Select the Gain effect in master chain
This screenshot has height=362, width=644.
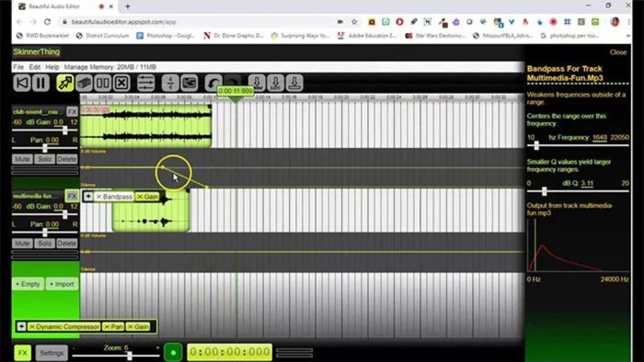pos(142,327)
